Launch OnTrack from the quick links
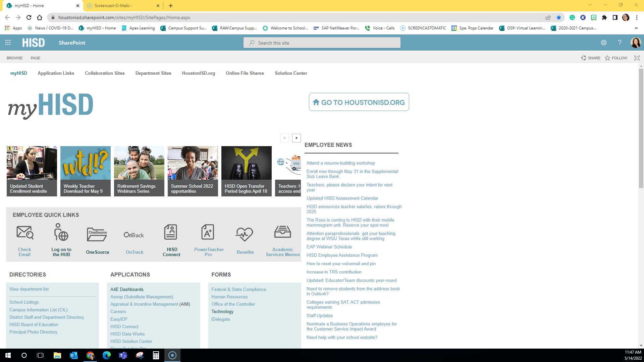Viewport: 644px width, 362px height. pos(134,235)
